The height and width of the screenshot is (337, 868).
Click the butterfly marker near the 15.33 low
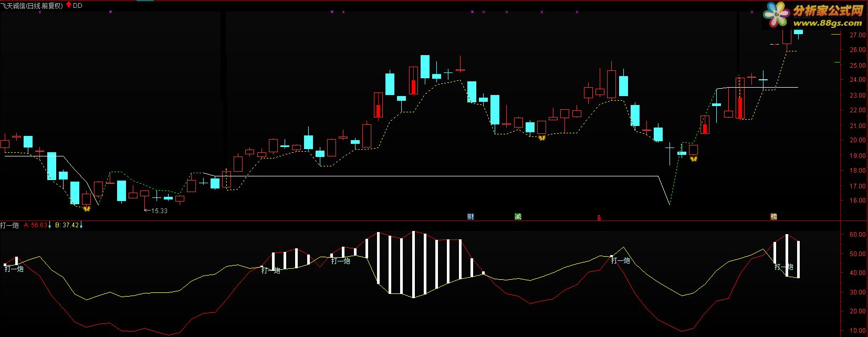pyautogui.click(x=87, y=209)
